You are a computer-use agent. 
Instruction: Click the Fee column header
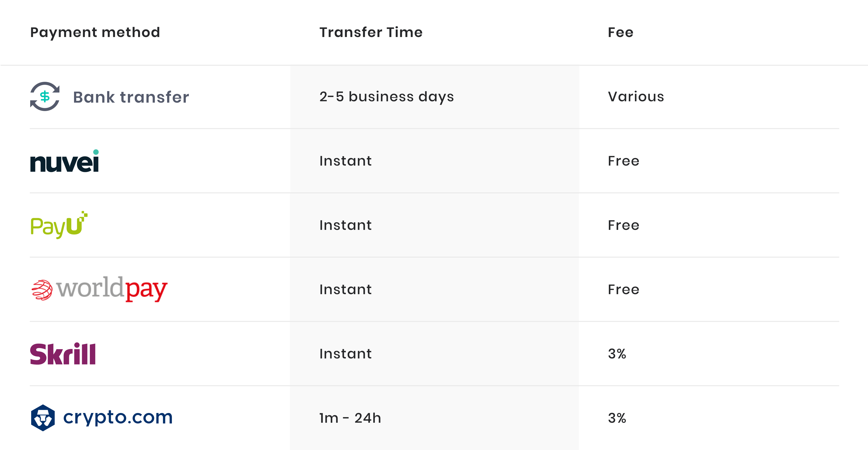[621, 32]
